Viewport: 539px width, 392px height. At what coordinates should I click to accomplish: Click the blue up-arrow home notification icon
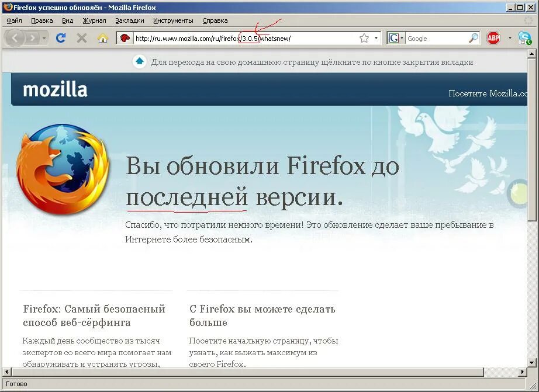140,62
